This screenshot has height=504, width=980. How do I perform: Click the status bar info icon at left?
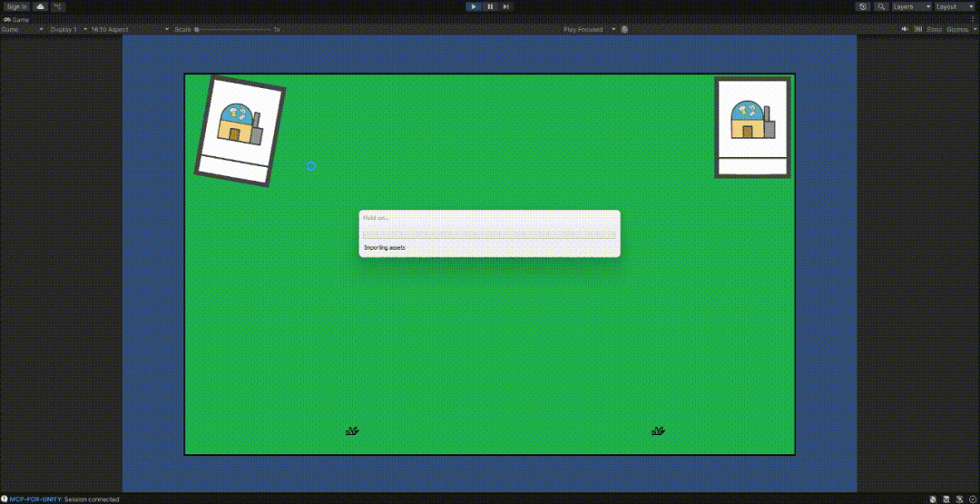coord(5,499)
